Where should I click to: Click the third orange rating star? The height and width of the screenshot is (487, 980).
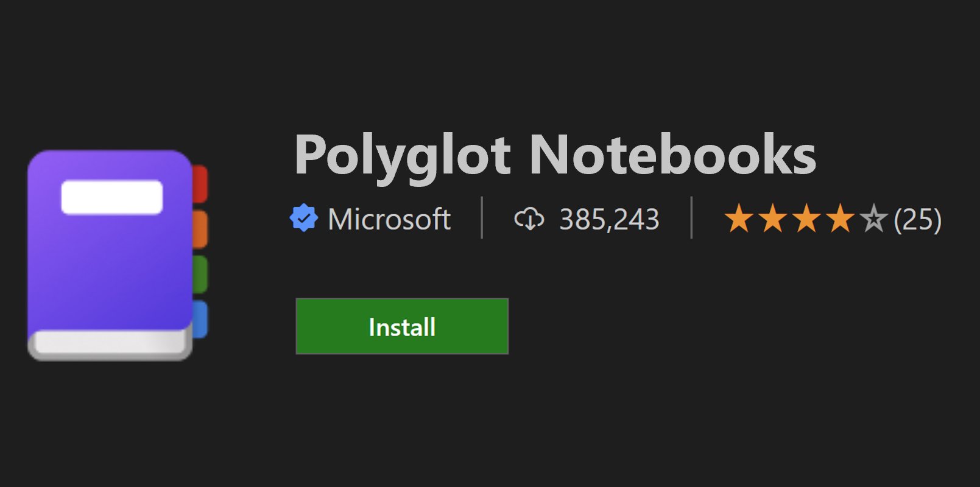(806, 219)
